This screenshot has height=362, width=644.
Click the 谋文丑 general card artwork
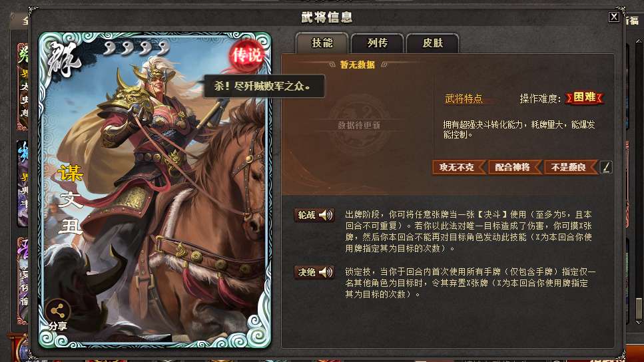click(x=155, y=190)
